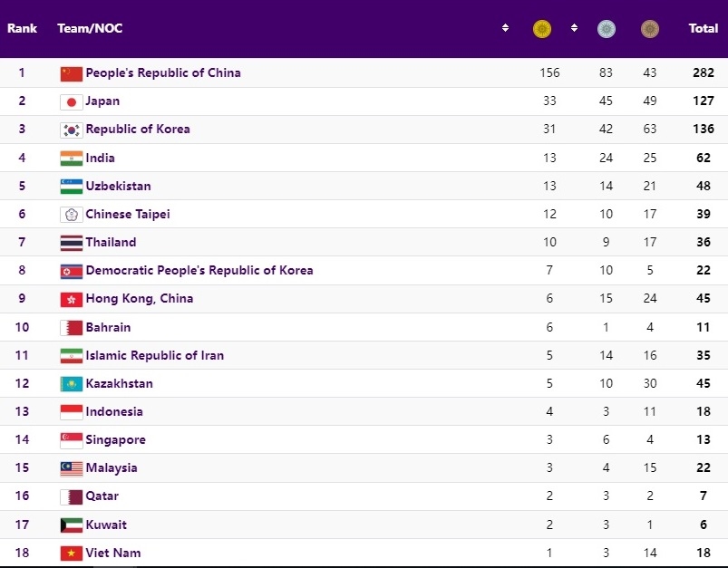Sort by Total column header
This screenshot has width=728, height=568.
coord(703,29)
